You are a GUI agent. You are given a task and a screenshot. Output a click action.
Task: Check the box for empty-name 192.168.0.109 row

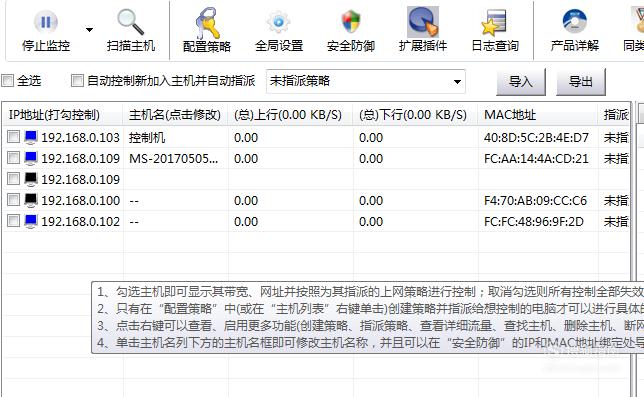pos(13,179)
